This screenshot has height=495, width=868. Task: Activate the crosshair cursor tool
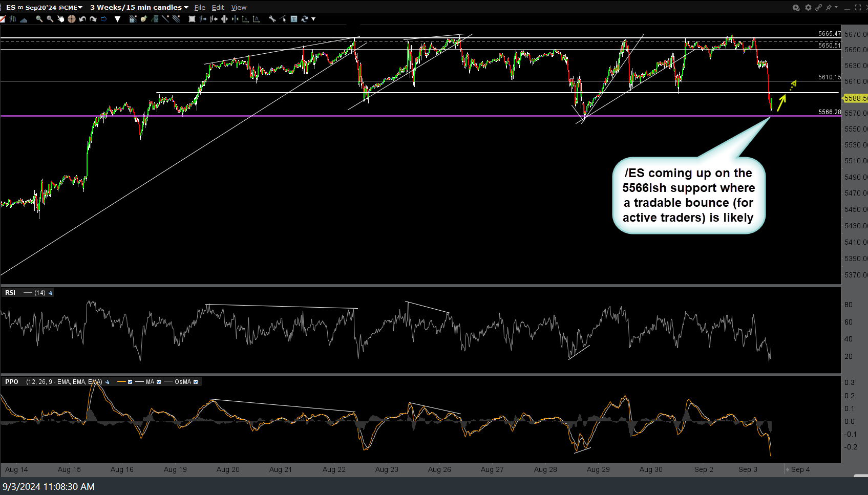72,19
